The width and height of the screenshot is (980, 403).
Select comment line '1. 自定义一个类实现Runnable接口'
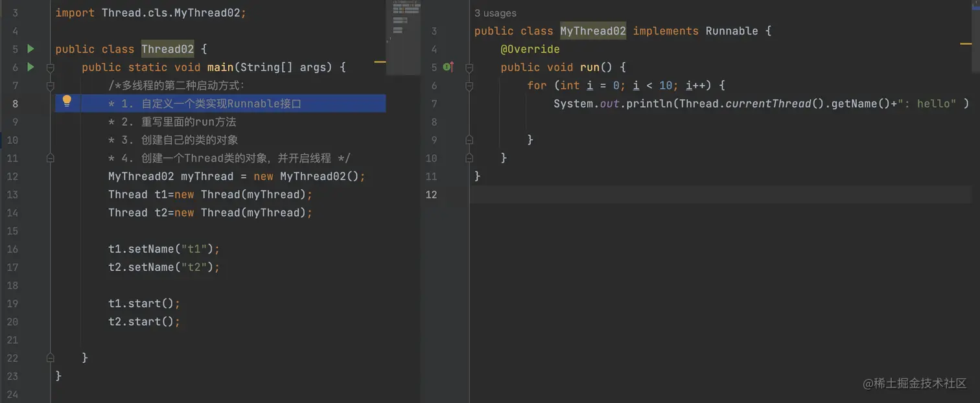[x=205, y=104]
